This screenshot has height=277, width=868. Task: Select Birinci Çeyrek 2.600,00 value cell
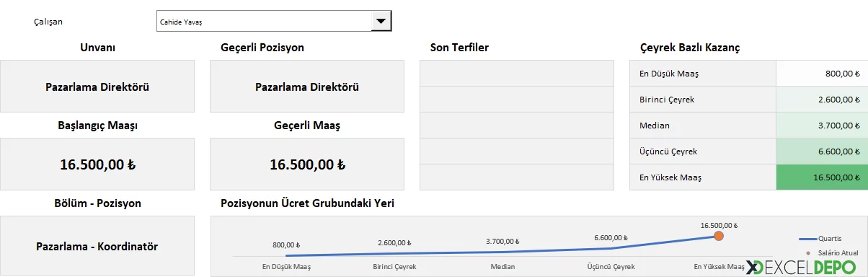(x=822, y=100)
